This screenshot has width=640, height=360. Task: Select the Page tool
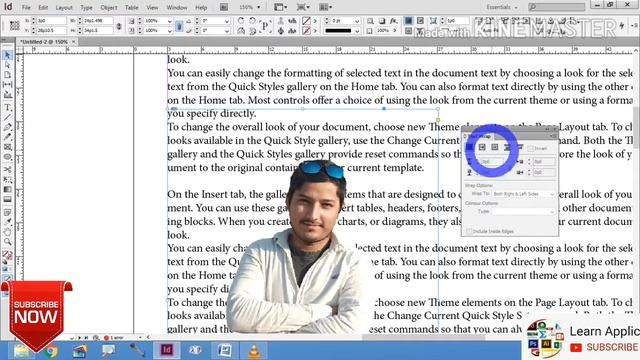pyautogui.click(x=7, y=75)
